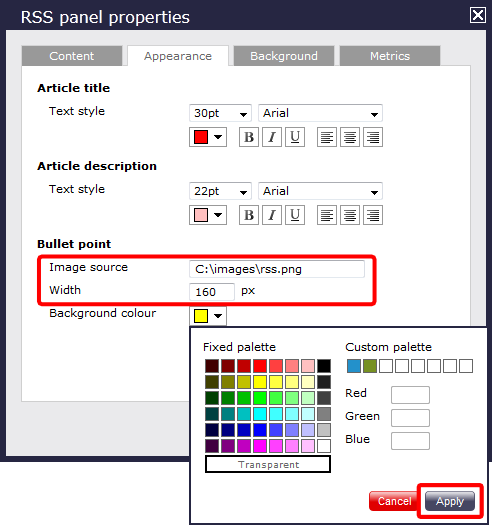Pick the black swatch in Fixed palette
The height and width of the screenshot is (525, 492).
(324, 366)
